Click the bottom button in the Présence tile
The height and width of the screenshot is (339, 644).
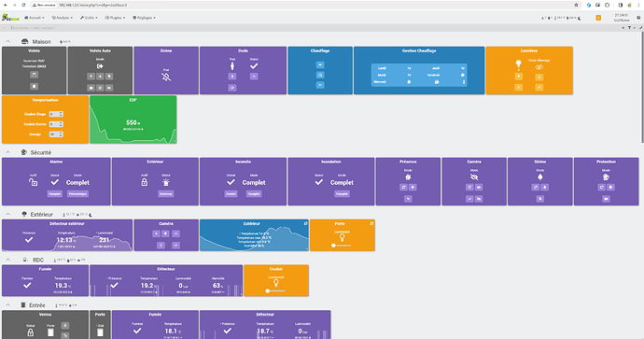(408, 199)
